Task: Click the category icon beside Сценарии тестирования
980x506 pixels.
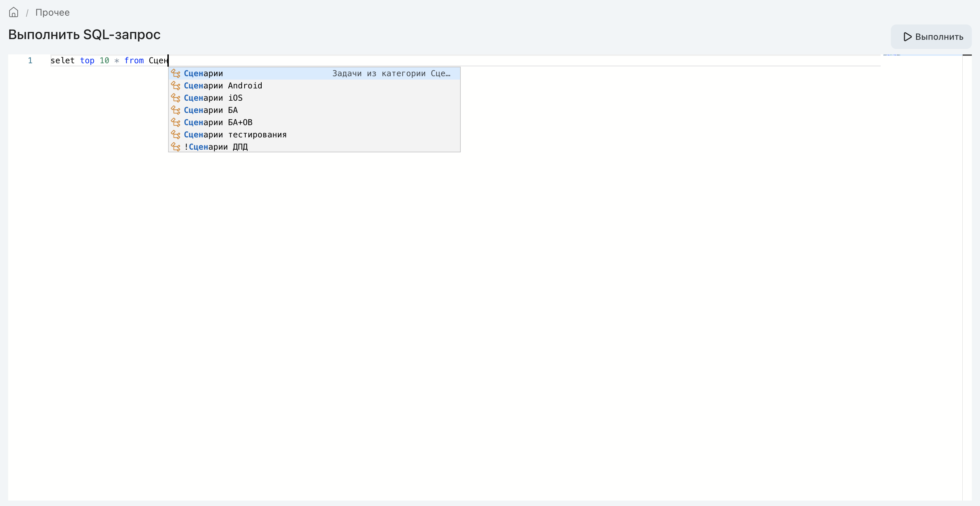Action: point(176,134)
